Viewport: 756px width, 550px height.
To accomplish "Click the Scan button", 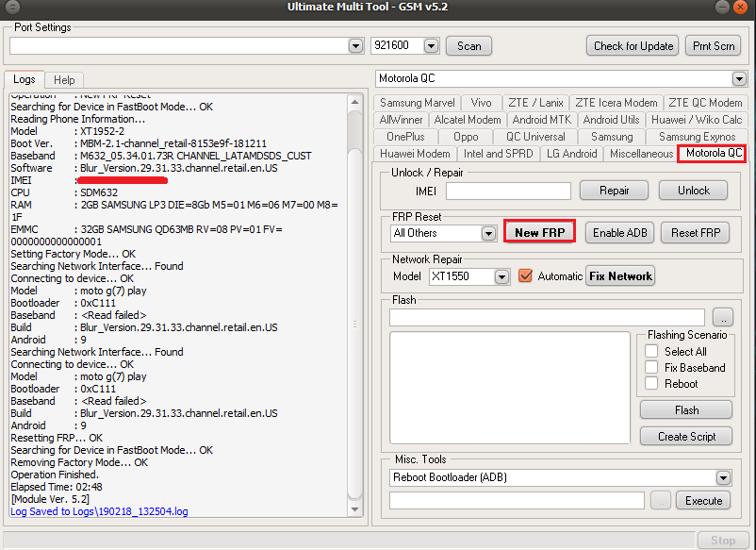I will (468, 46).
